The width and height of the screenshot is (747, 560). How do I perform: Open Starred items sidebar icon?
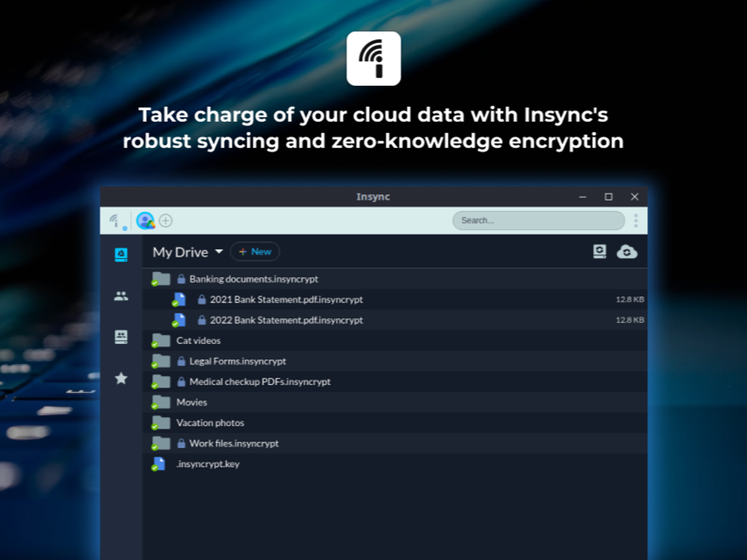tap(121, 378)
